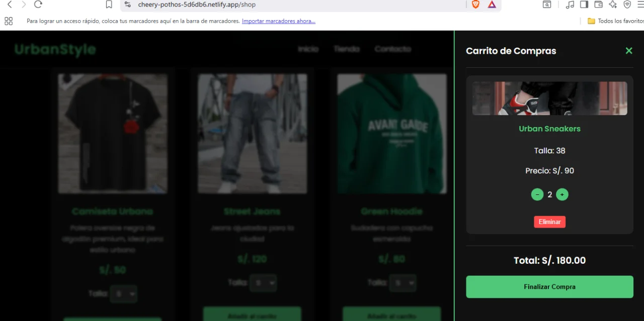Open the Talla dropdown for Green Hoodie
Screen dimensions: 644x321
403,283
